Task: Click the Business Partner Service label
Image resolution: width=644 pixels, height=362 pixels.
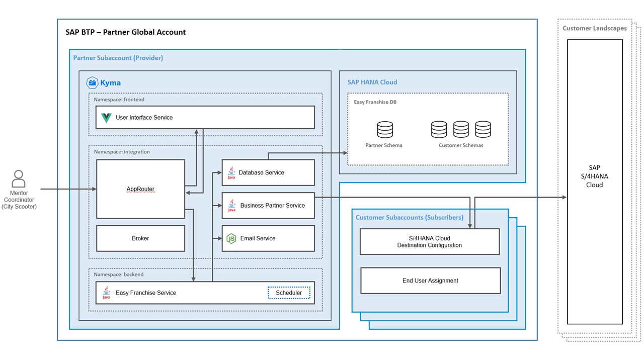Action: pos(273,205)
